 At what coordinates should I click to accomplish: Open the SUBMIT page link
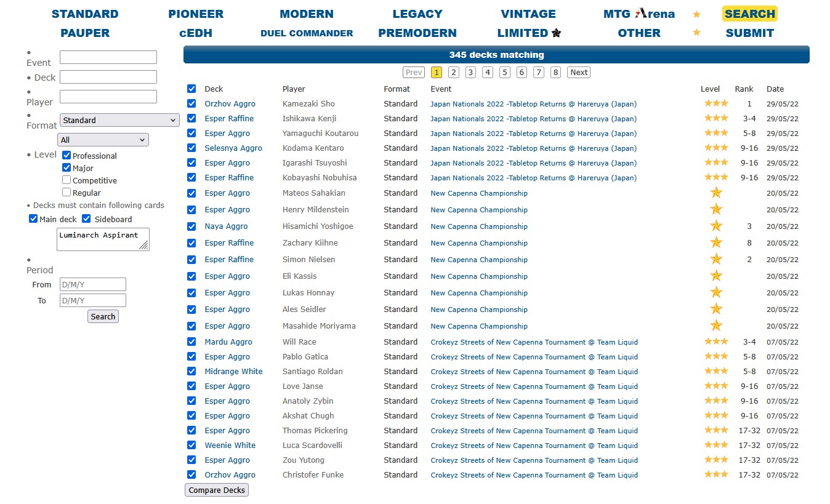750,33
